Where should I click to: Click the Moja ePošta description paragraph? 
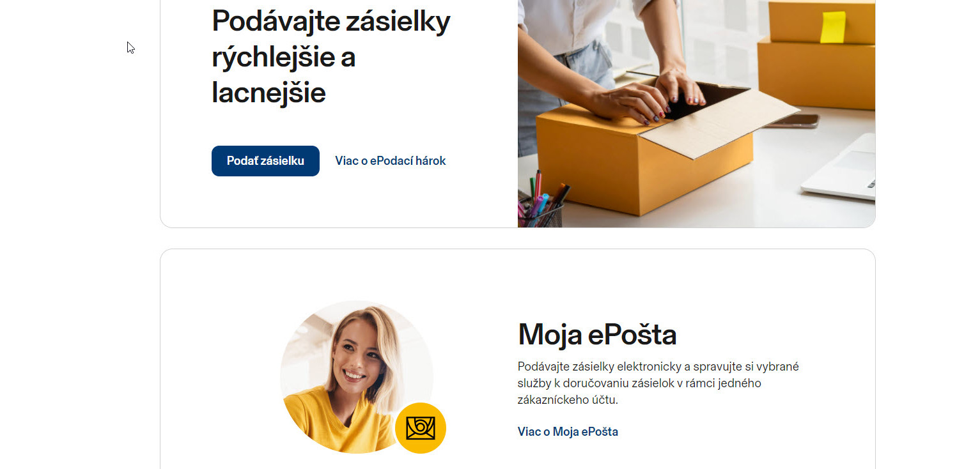658,383
